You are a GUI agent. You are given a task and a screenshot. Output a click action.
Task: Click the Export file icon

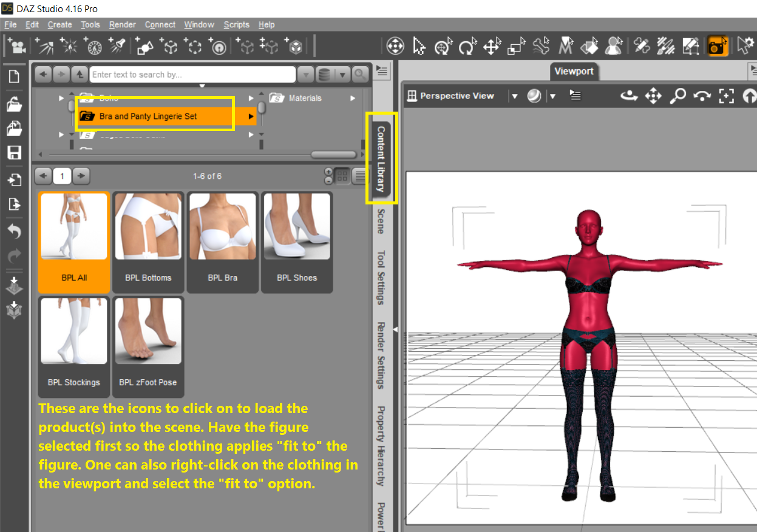14,204
